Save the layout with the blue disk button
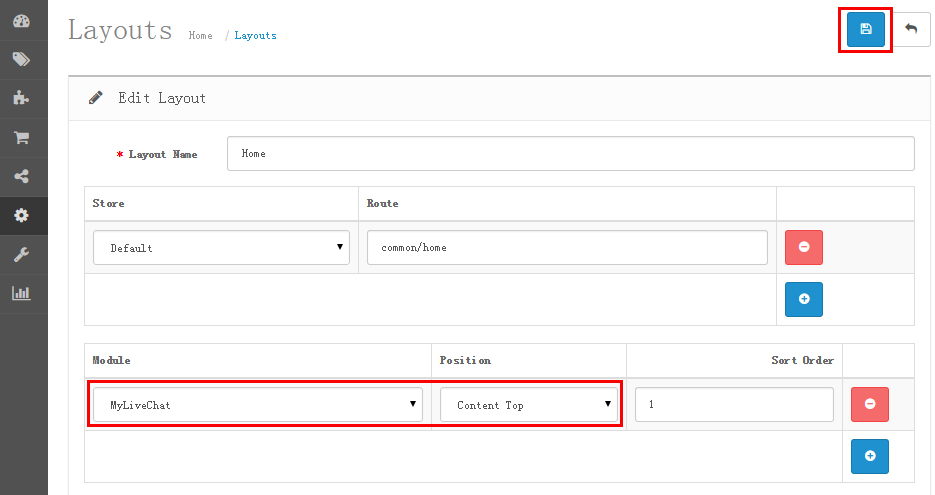 click(865, 29)
